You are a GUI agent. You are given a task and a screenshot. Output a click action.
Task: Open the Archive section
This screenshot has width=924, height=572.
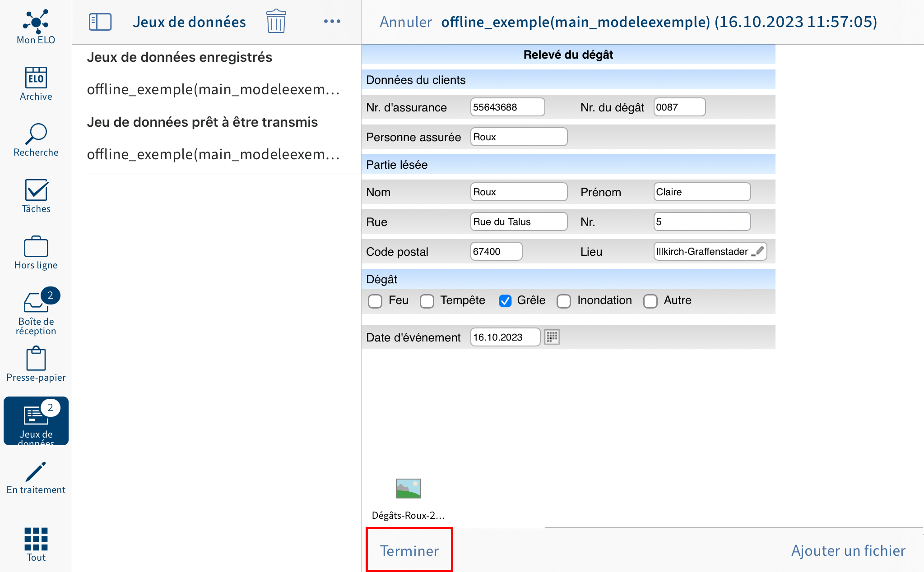click(x=36, y=82)
